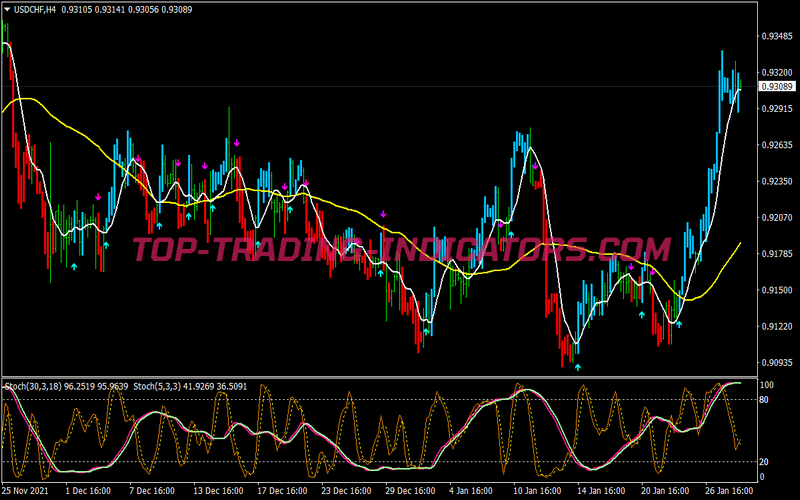Click the 23 Dec 16:00 time label
Image resolution: width=800 pixels, height=500 pixels.
pos(346,491)
